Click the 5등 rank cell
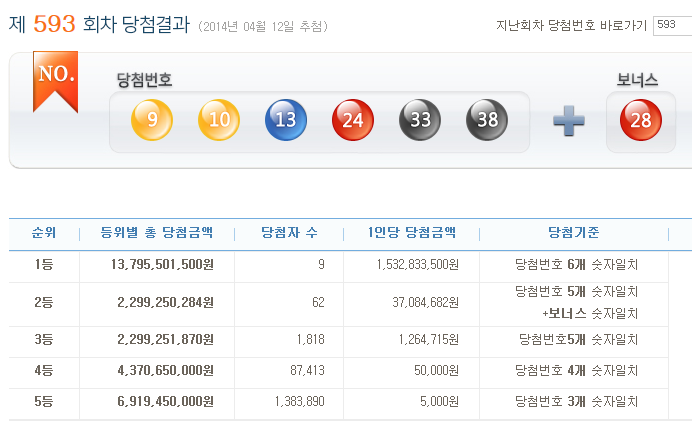Image resolution: width=692 pixels, height=432 pixels. click(44, 401)
